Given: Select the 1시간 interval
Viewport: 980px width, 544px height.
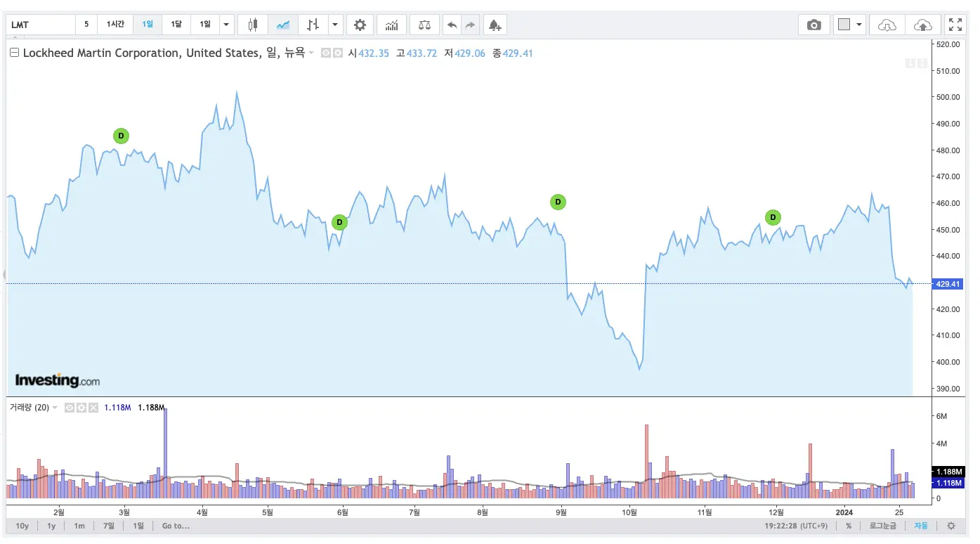Looking at the screenshot, I should click(115, 25).
